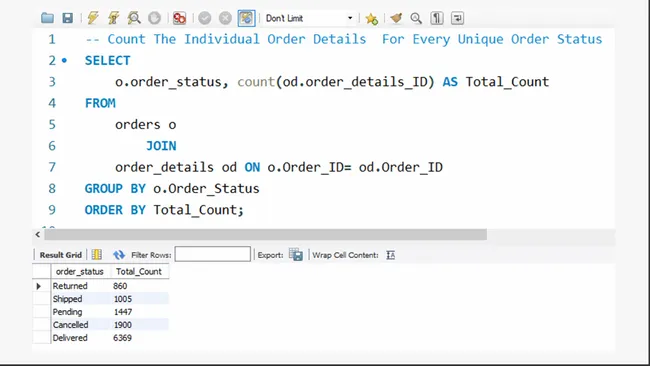This screenshot has height=366, width=650.
Task: Click the statement marker dot on line 2
Action: point(64,61)
